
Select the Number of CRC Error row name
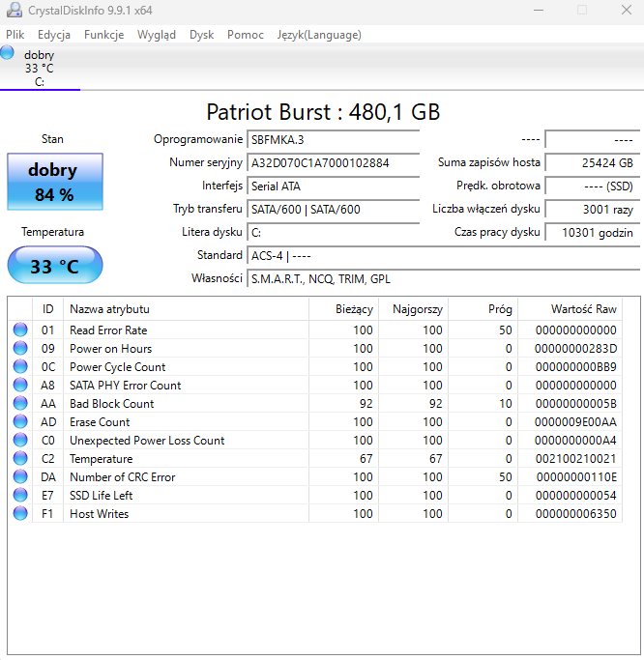122,477
